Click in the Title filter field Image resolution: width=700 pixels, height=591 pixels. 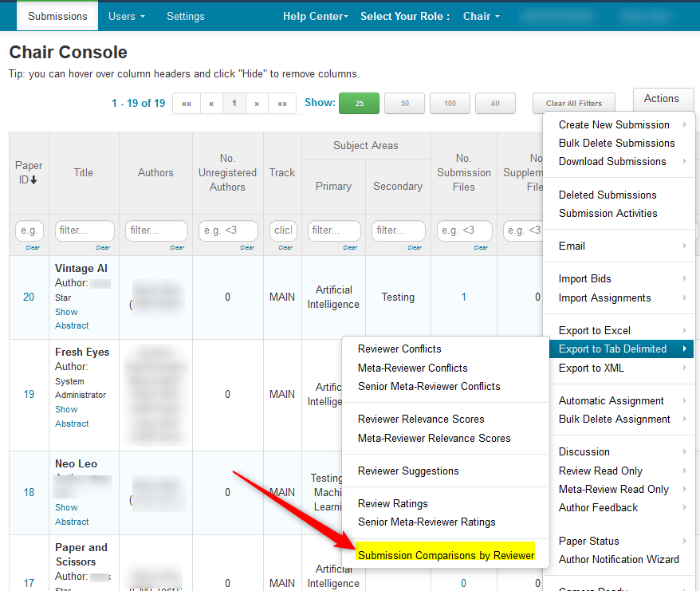[84, 230]
